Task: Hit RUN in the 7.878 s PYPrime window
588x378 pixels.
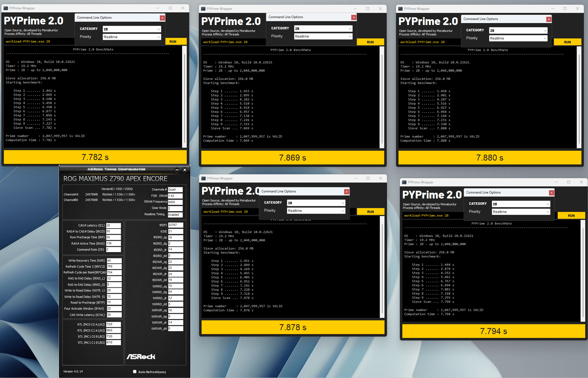Action: click(370, 212)
